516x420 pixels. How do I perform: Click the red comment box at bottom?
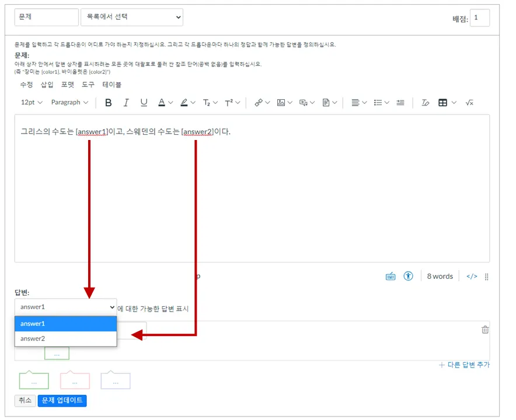click(75, 380)
